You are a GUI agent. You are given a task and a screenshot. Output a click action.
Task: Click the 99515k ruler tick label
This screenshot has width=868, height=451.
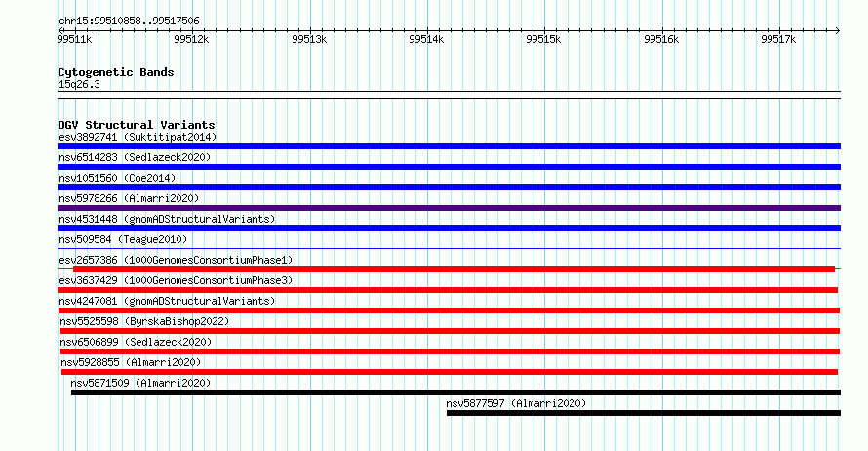point(543,39)
